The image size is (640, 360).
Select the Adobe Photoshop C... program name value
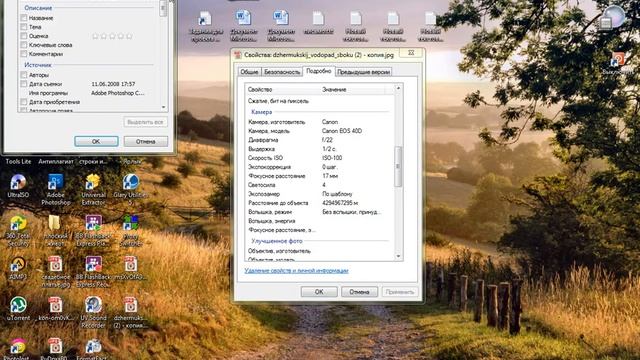[118, 93]
